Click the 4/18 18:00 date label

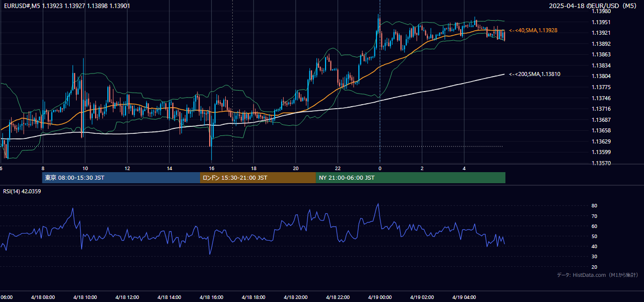[x=253, y=297]
